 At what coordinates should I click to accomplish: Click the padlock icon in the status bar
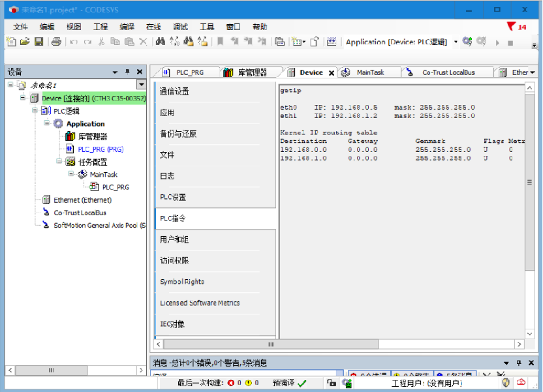click(332, 383)
